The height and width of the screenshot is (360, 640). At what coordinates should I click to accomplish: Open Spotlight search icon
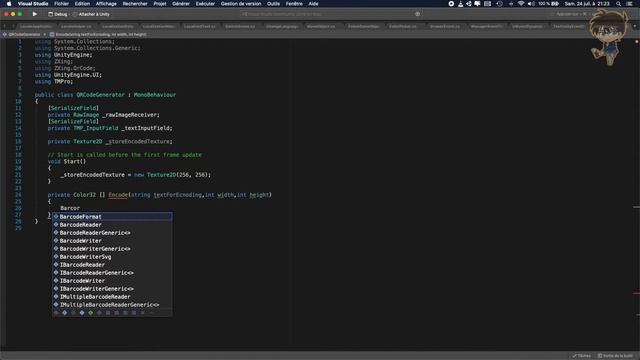pos(619,4)
